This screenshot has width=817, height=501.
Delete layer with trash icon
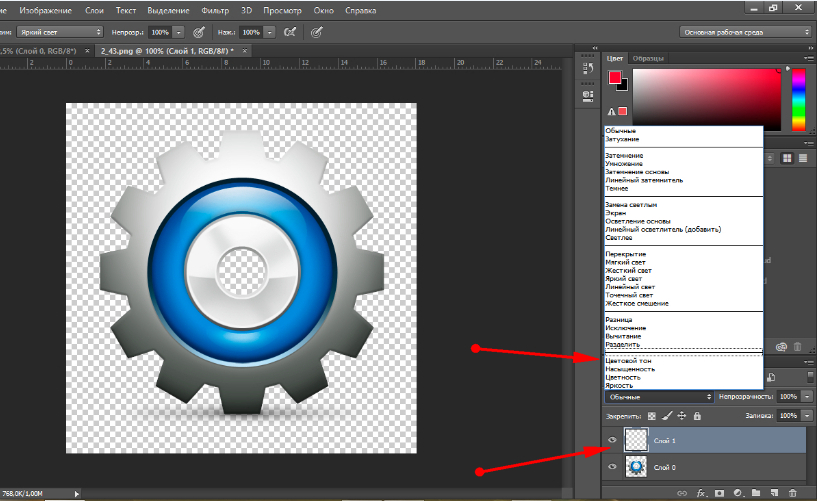tap(793, 493)
